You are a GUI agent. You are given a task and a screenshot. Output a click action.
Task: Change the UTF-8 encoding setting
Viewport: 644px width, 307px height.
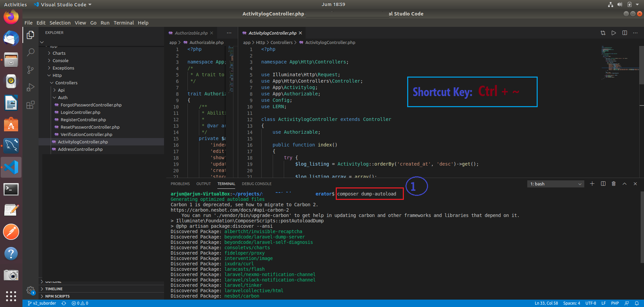(591, 303)
